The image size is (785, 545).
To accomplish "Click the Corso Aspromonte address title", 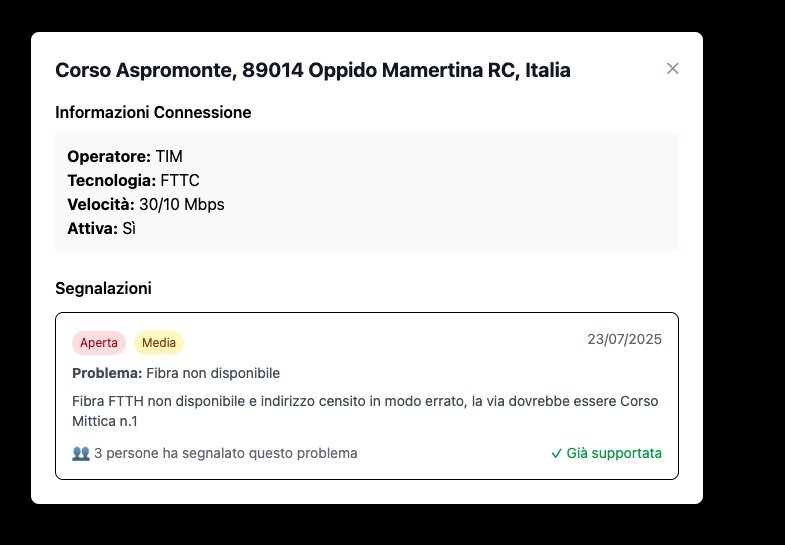I will pyautogui.click(x=313, y=70).
